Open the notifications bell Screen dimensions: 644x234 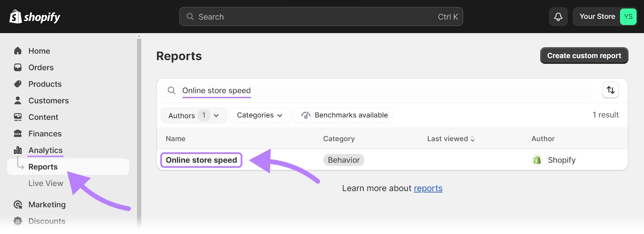click(558, 17)
